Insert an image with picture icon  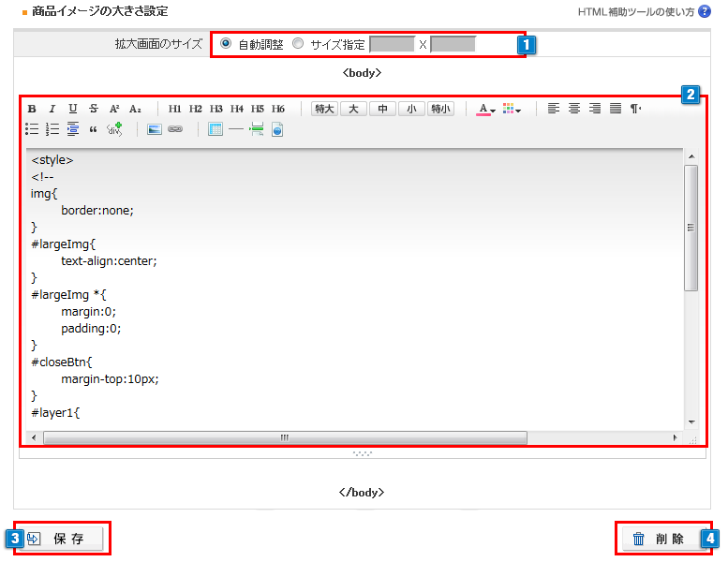click(x=156, y=130)
